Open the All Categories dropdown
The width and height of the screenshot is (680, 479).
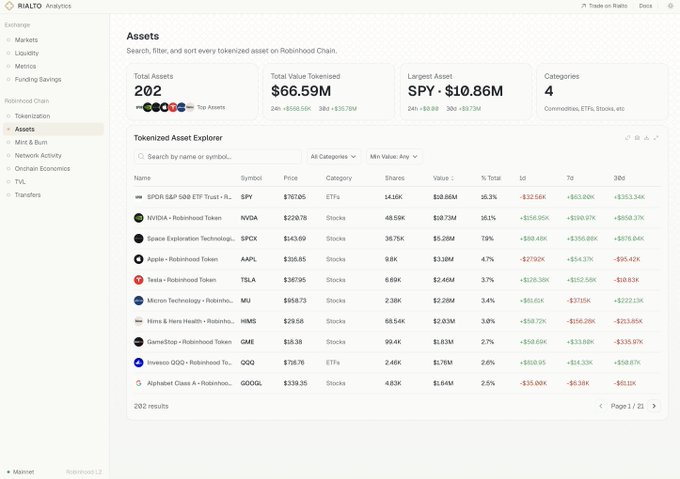click(x=333, y=156)
